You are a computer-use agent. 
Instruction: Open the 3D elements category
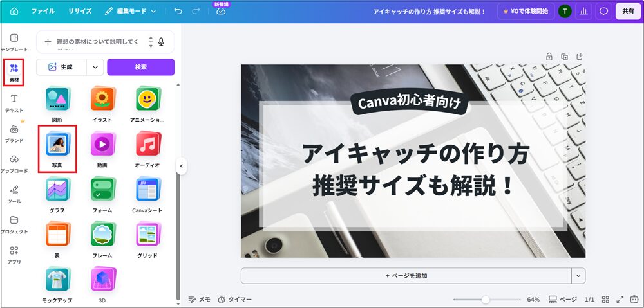[102, 285]
